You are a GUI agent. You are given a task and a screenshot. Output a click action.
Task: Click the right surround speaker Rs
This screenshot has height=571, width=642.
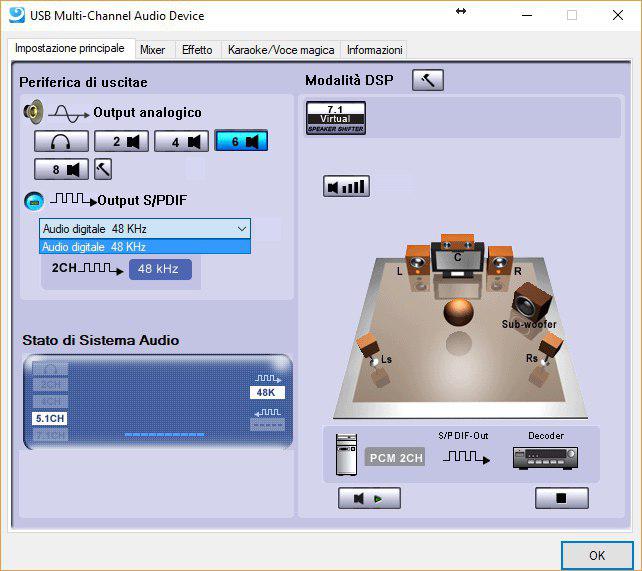pyautogui.click(x=550, y=348)
